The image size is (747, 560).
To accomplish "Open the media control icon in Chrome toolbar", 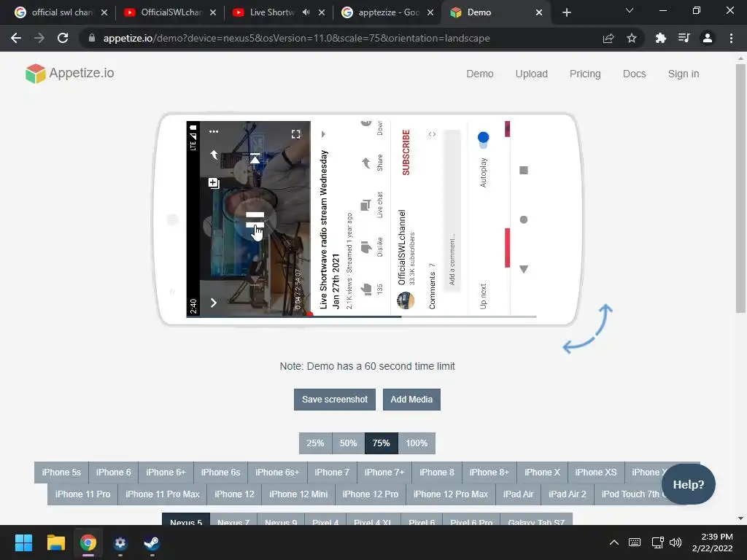I will point(684,38).
